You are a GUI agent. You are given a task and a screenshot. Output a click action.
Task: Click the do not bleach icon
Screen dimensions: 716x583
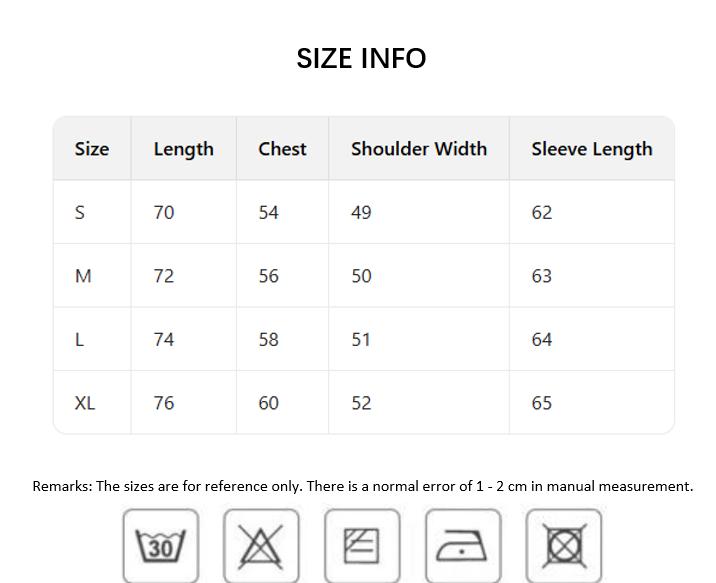(261, 546)
